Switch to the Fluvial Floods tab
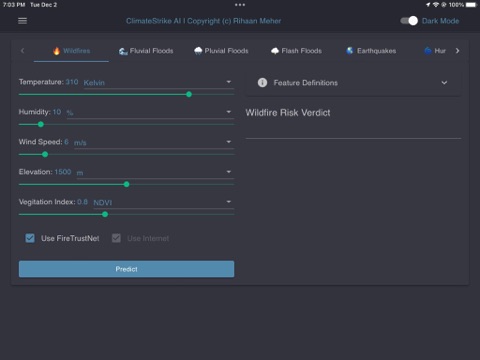480x360 pixels. click(x=146, y=51)
